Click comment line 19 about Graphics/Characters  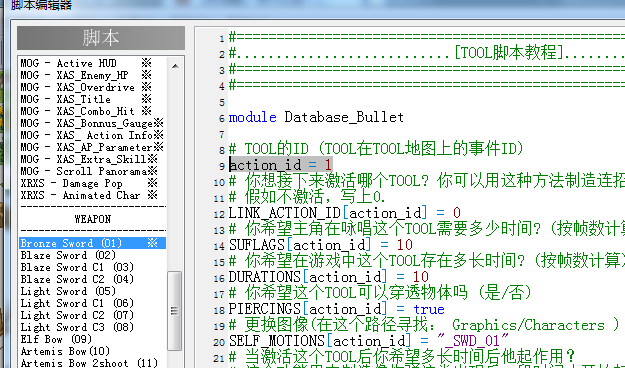pyautogui.click(x=424, y=325)
